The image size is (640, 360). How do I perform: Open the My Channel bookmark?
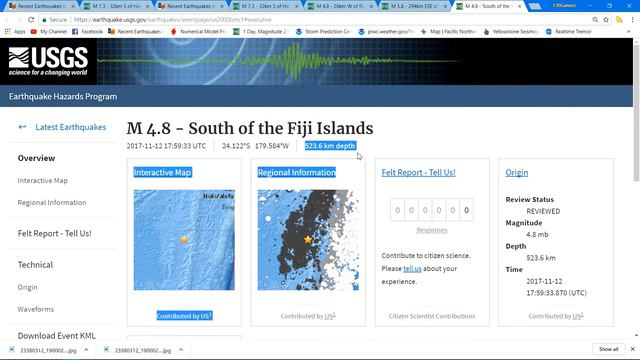[49, 31]
